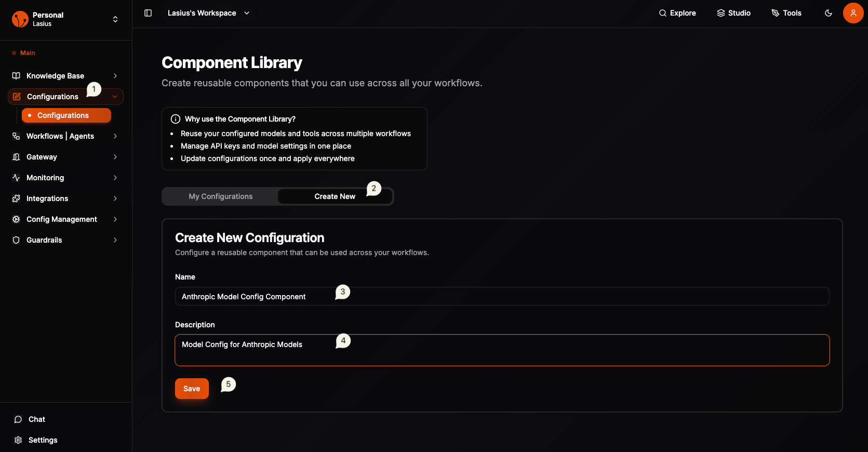Click the Tools pen icon
868x452 pixels.
(776, 13)
